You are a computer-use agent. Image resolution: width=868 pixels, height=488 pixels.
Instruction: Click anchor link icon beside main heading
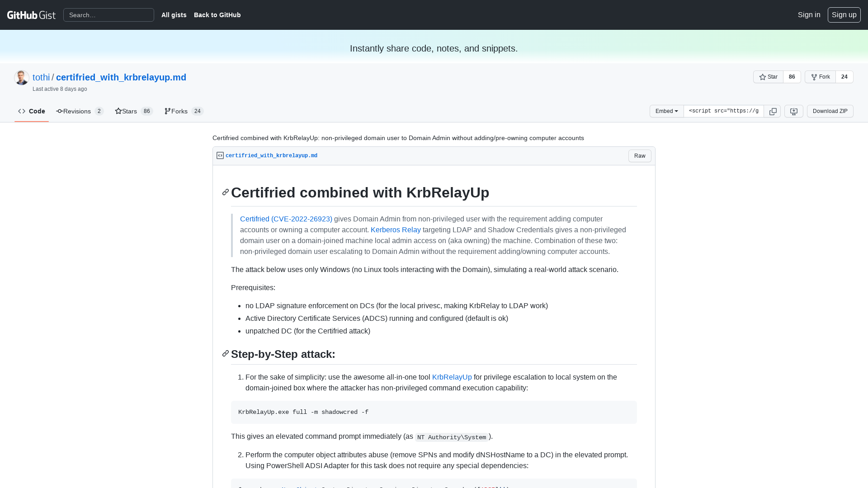[225, 192]
